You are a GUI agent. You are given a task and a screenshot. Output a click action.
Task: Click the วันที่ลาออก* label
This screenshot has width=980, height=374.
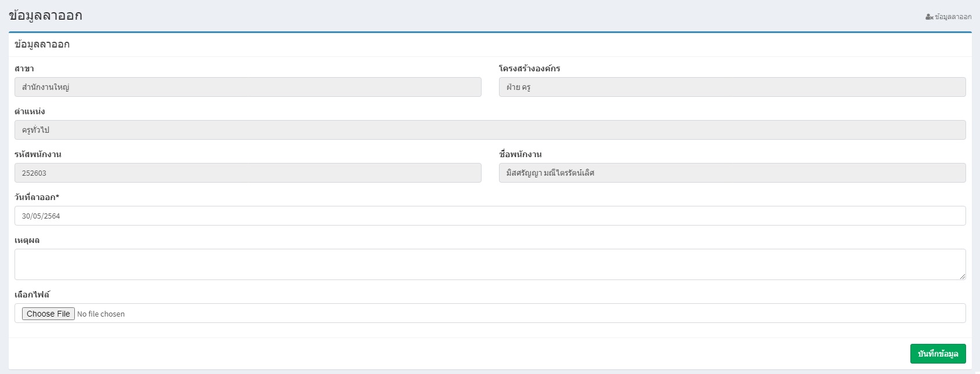[x=37, y=197]
